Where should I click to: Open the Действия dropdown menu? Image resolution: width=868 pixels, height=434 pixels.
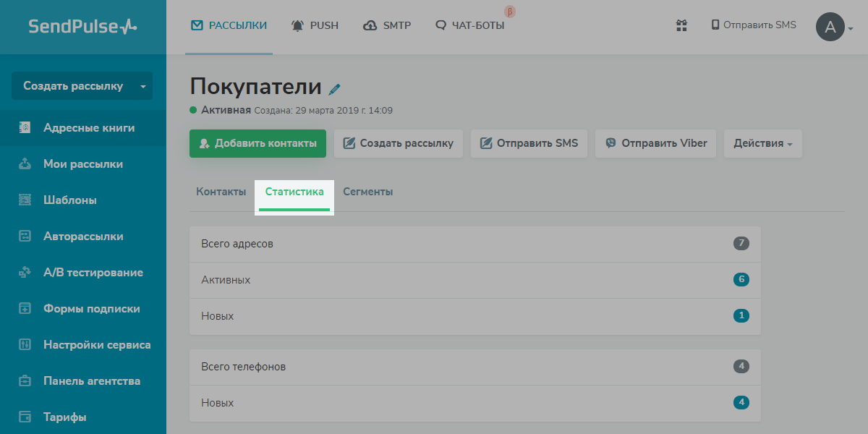coord(762,143)
